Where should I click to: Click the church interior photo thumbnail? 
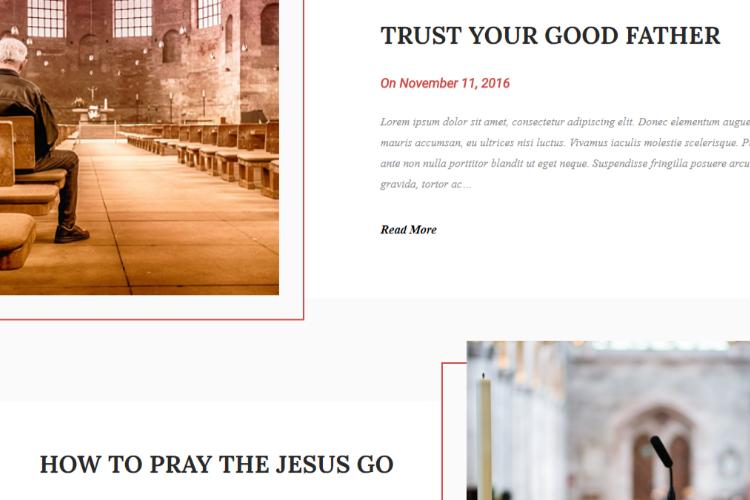[x=139, y=147]
